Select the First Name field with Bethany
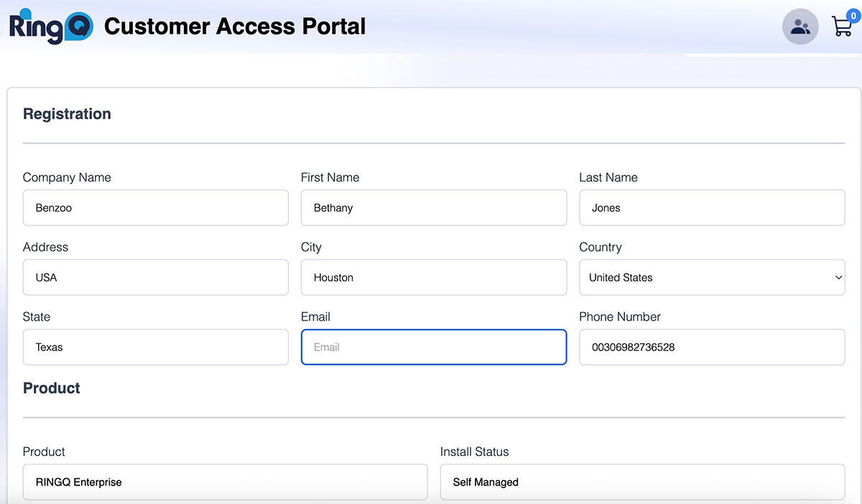862x504 pixels. pos(433,208)
